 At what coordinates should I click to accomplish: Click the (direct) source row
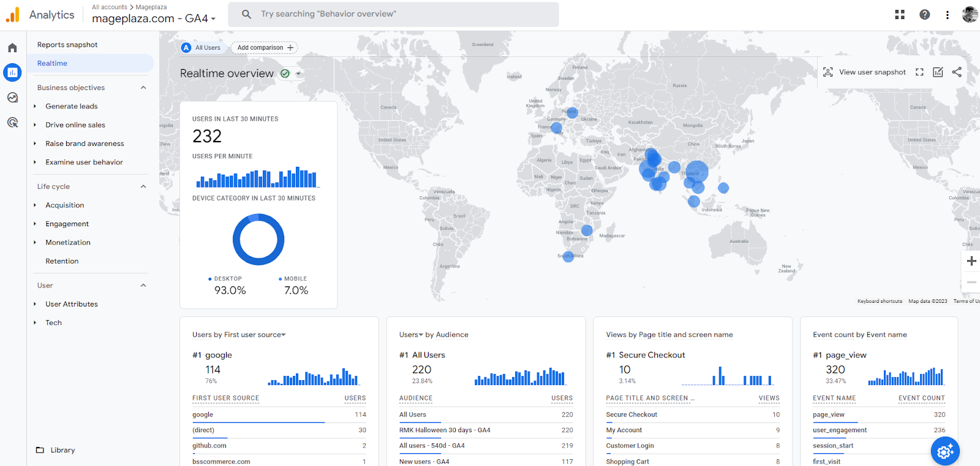[x=279, y=430]
